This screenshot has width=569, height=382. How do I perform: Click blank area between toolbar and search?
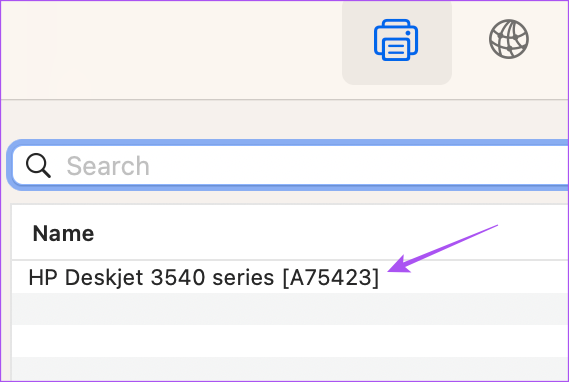tap(284, 119)
